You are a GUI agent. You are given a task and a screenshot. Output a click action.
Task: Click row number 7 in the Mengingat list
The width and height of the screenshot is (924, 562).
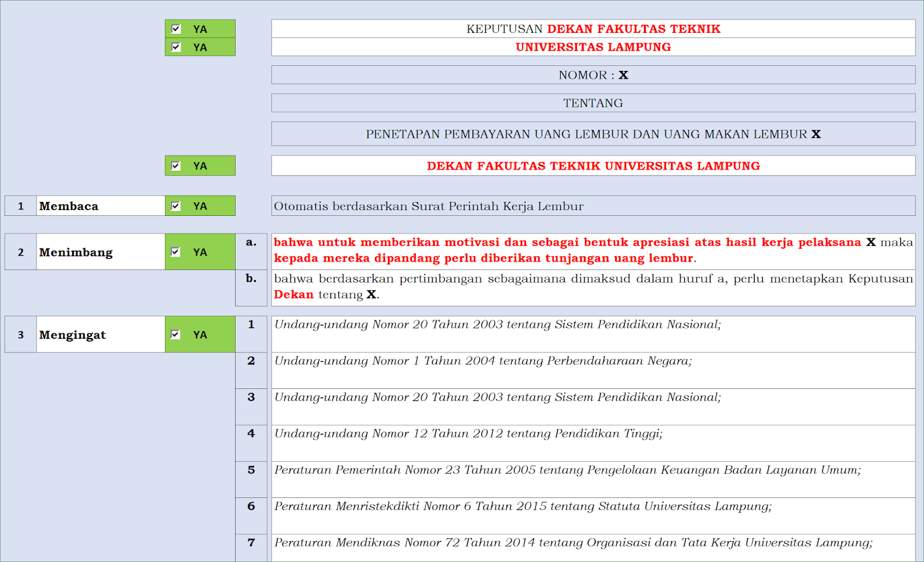[251, 542]
